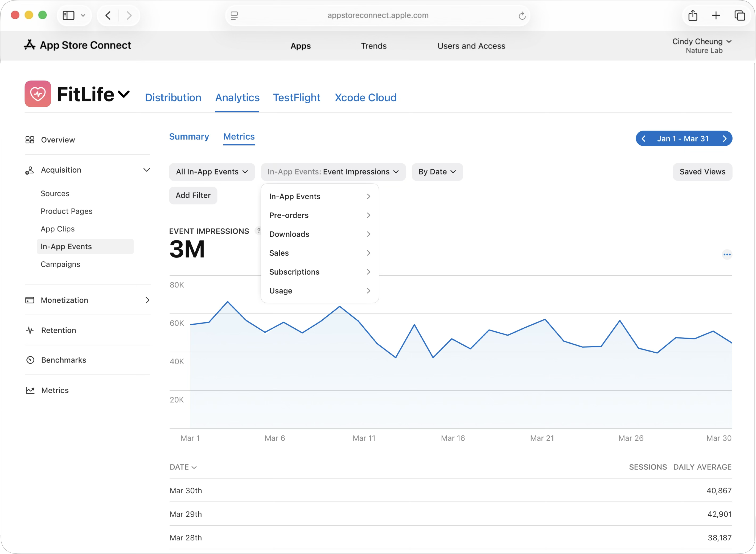
Task: Open Saved Views
Action: tap(702, 172)
